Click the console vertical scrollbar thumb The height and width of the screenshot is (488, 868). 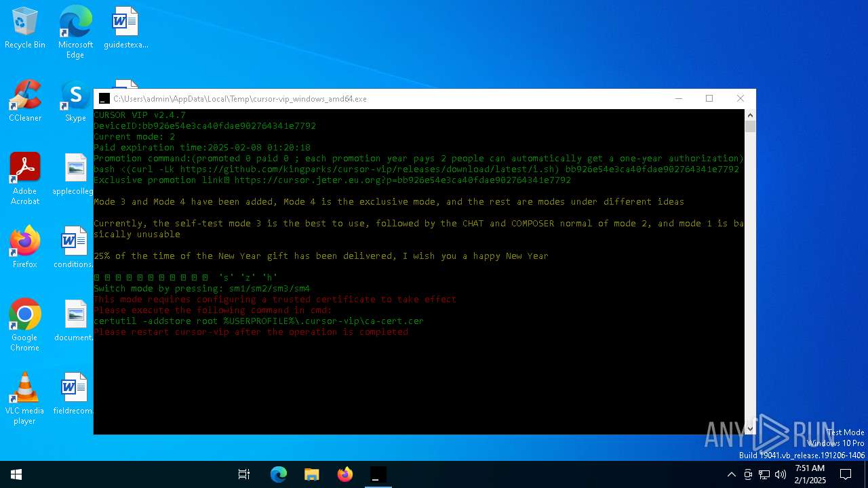[x=750, y=127]
